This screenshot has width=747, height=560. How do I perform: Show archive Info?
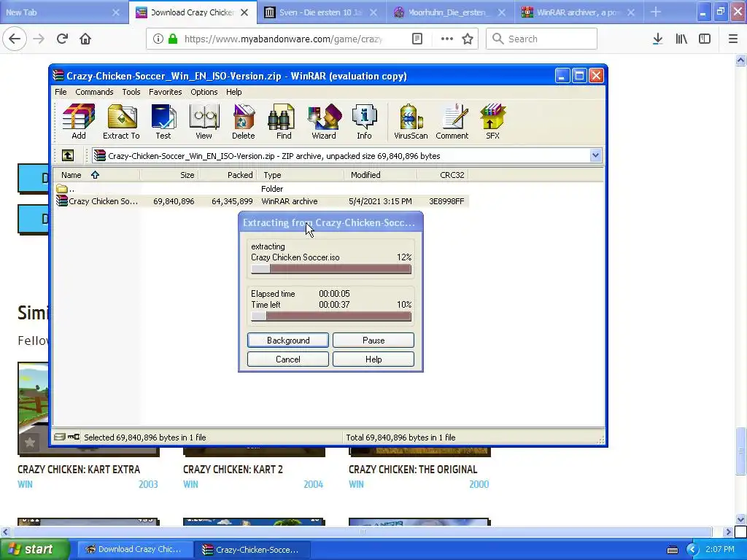(365, 122)
